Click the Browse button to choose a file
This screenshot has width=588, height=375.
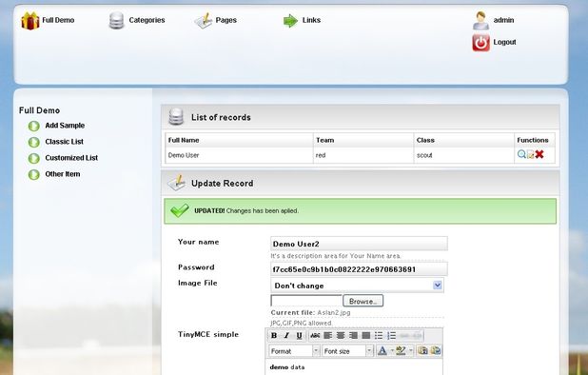click(x=363, y=301)
